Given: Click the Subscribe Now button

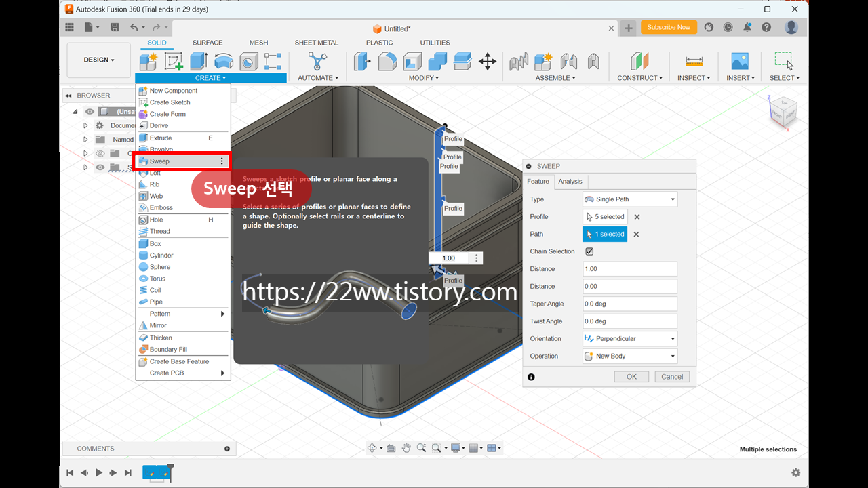Looking at the screenshot, I should (x=669, y=27).
